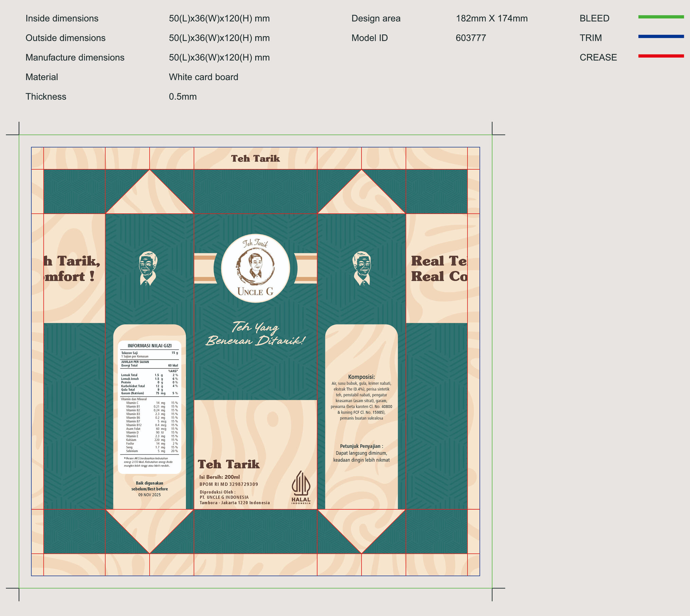Select the 'PT. UNCLE G INDONESIA' line

[x=224, y=497]
